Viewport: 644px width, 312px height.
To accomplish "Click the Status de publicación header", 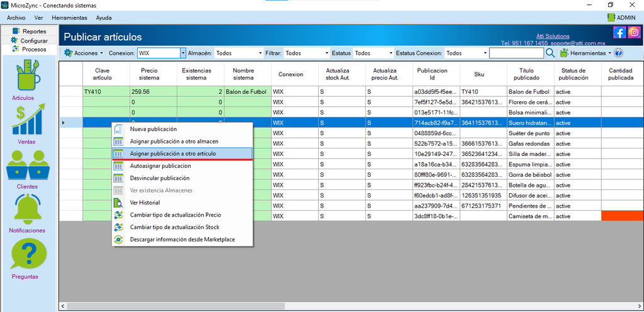I will pos(577,74).
